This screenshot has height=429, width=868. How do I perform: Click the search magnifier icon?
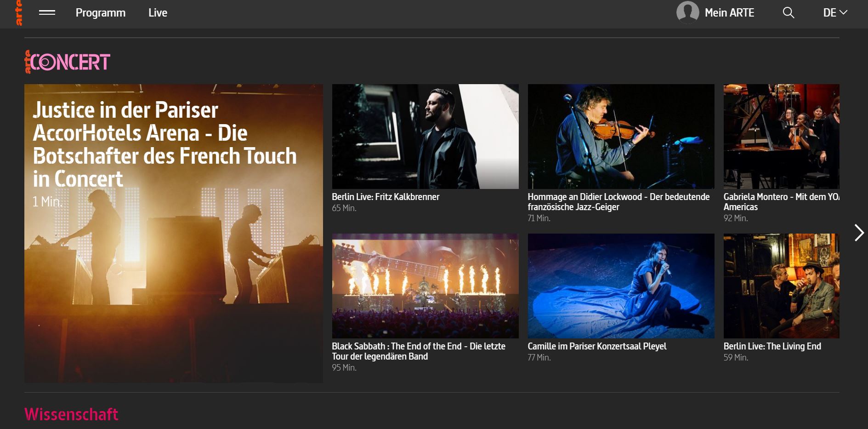tap(789, 13)
